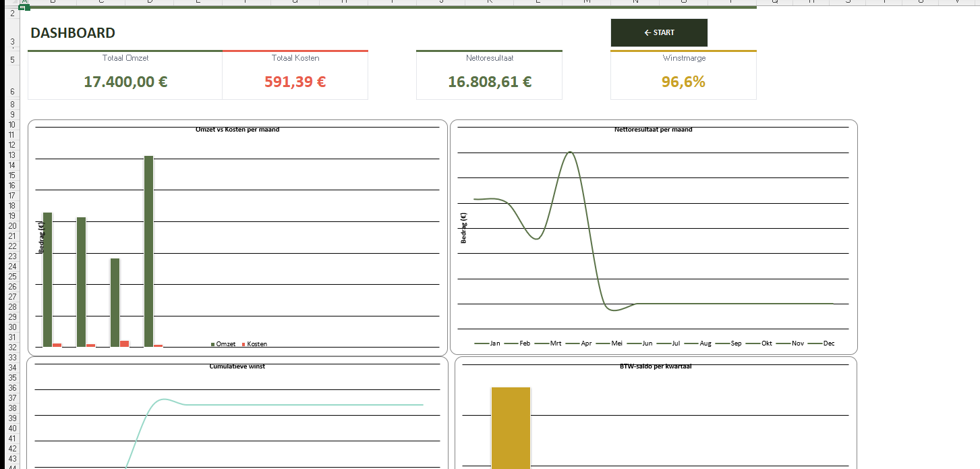Click the Mei legend entry in Nettoresultaat chart
Screen dimensions: 980x469
(x=616, y=343)
